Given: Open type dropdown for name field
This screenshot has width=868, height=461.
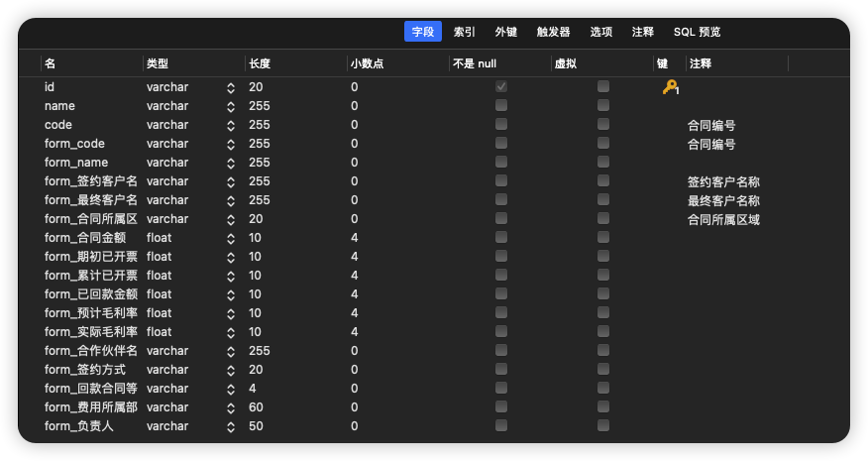Looking at the screenshot, I should pyautogui.click(x=231, y=106).
